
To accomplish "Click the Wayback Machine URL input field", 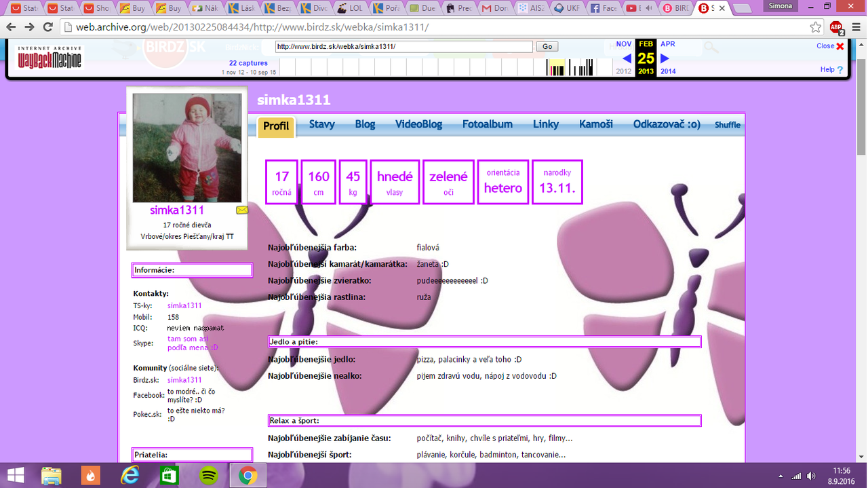I will [x=403, y=47].
